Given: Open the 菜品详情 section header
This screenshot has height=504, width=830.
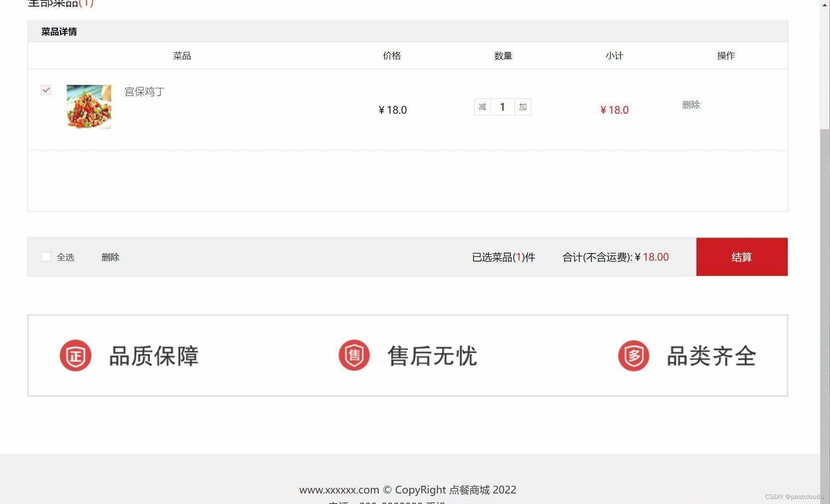Looking at the screenshot, I should pos(58,32).
